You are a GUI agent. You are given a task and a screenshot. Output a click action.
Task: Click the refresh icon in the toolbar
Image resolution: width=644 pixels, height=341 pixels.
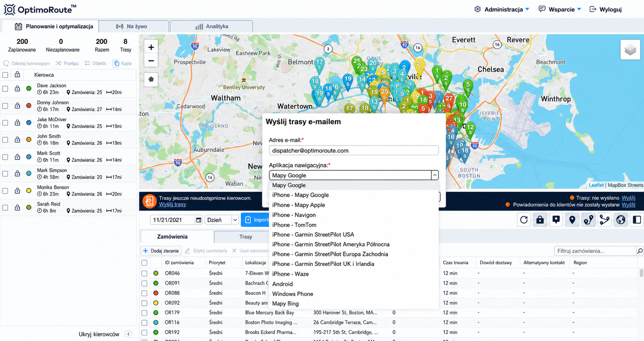[524, 219]
